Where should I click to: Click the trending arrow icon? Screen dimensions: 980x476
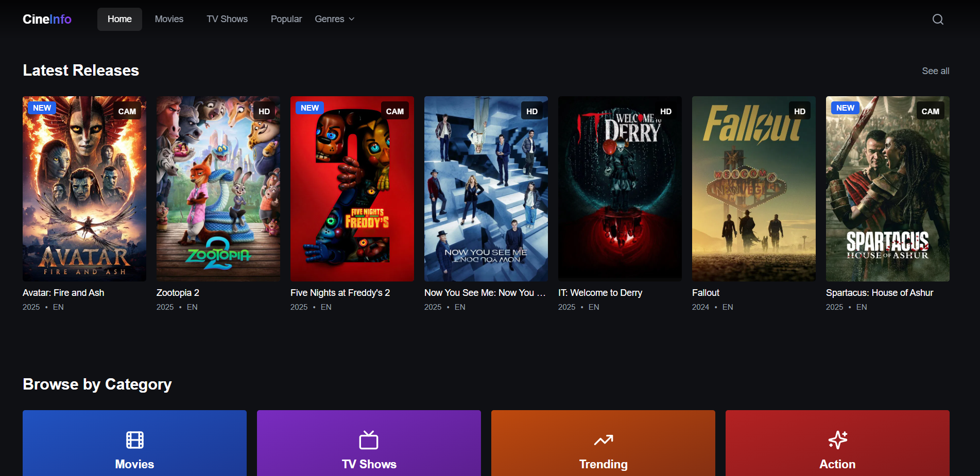(603, 440)
